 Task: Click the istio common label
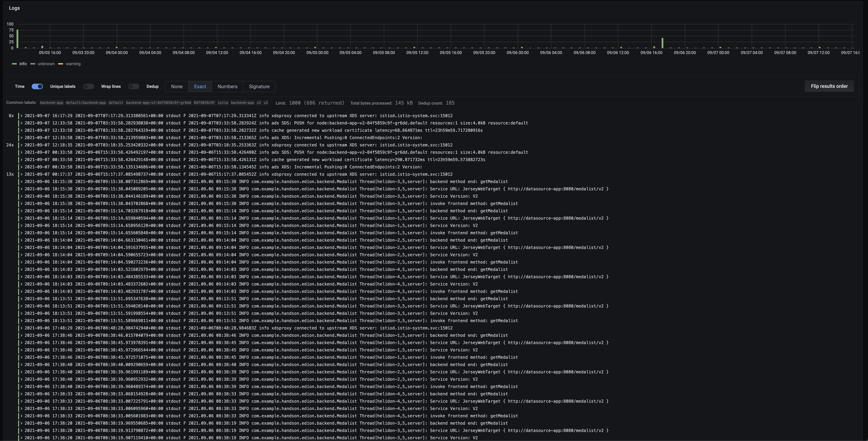point(222,103)
